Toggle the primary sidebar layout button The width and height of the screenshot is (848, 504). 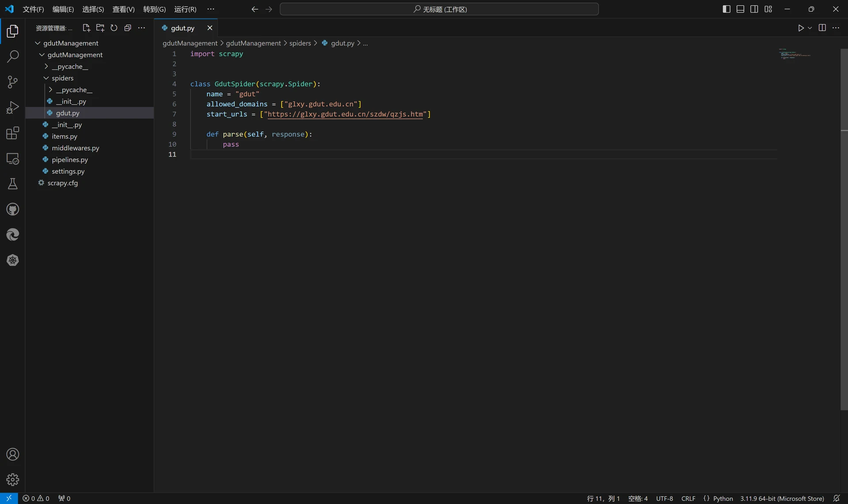tap(727, 9)
